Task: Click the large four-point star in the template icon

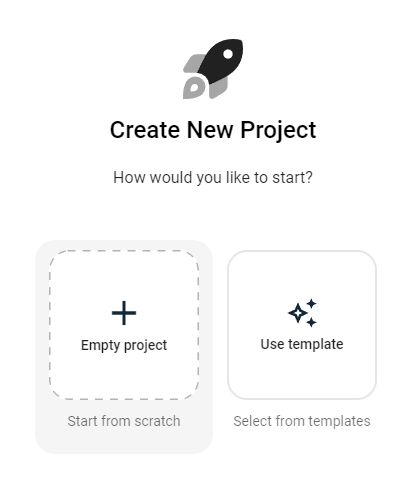Action: [x=298, y=313]
